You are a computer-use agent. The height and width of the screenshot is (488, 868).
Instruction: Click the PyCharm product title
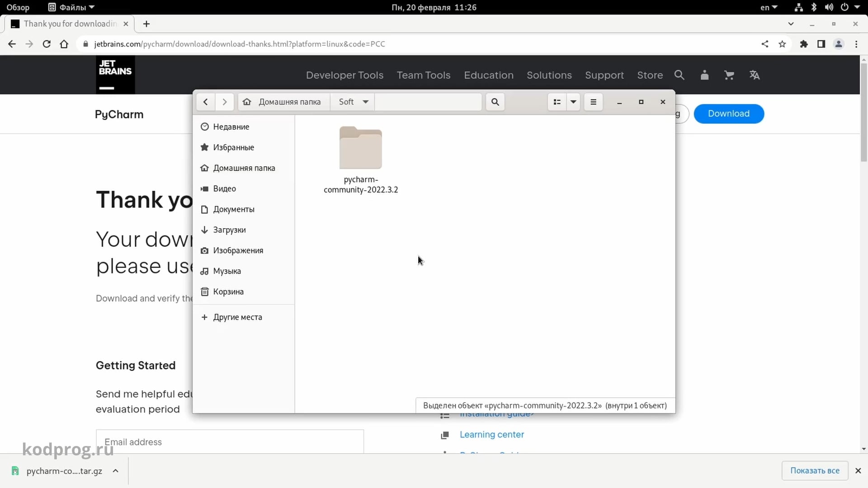pyautogui.click(x=119, y=115)
